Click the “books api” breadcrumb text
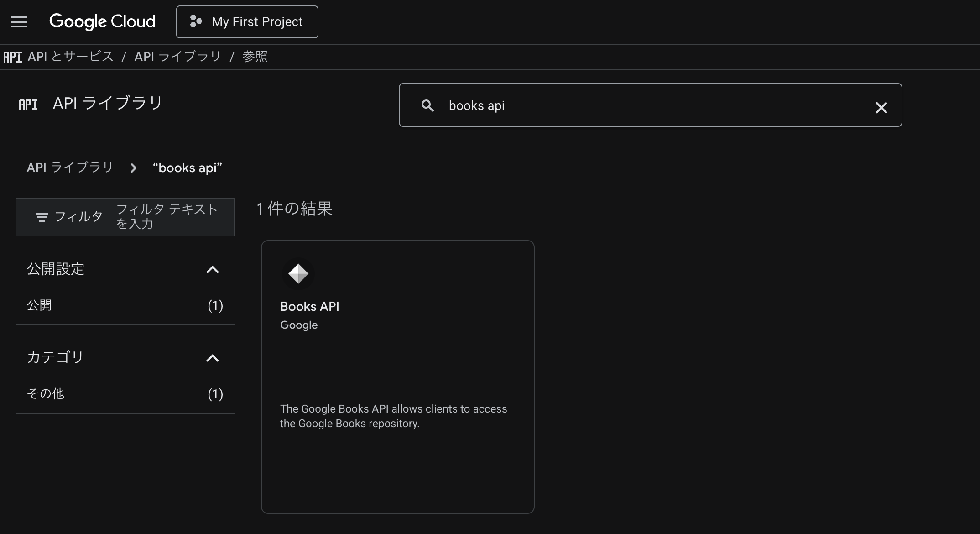Image resolution: width=980 pixels, height=534 pixels. coord(187,168)
